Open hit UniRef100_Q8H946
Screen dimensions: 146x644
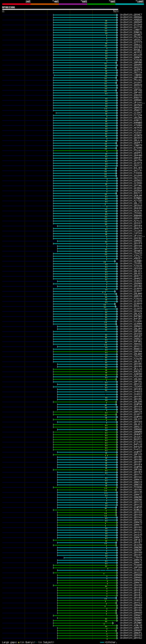[131, 17]
